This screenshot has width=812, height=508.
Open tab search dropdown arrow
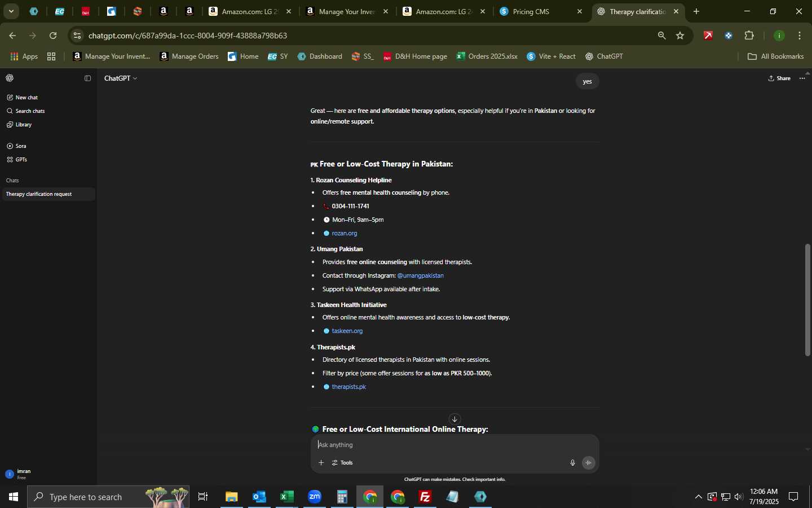coord(11,11)
